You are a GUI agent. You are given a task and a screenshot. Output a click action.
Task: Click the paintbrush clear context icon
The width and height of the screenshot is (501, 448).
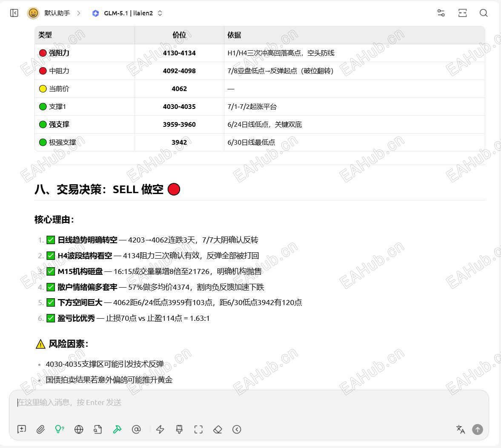tap(179, 429)
